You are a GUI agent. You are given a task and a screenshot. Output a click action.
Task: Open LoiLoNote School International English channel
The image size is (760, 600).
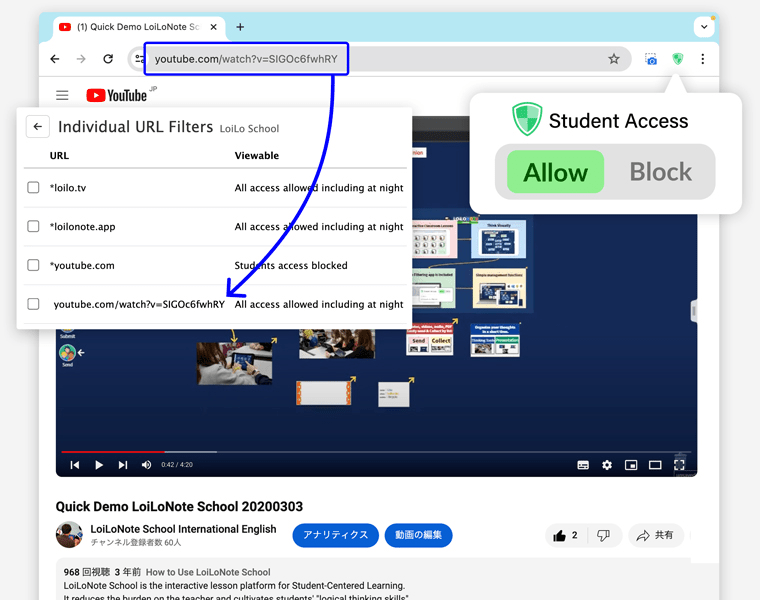pos(183,529)
